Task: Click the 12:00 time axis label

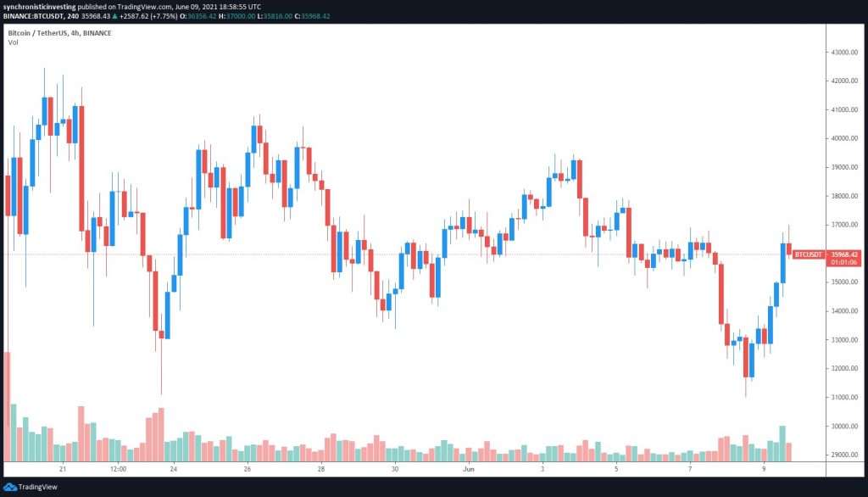Action: tap(118, 469)
